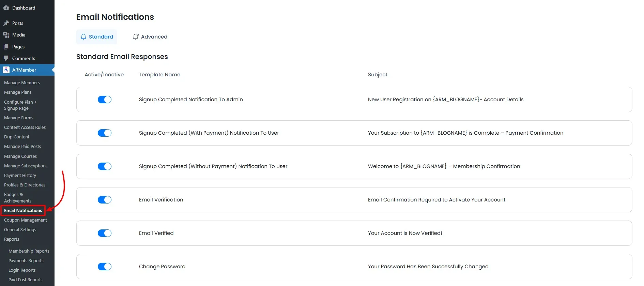Open Dashboard menu item
Screen dimensions: 644x286
coord(24,8)
